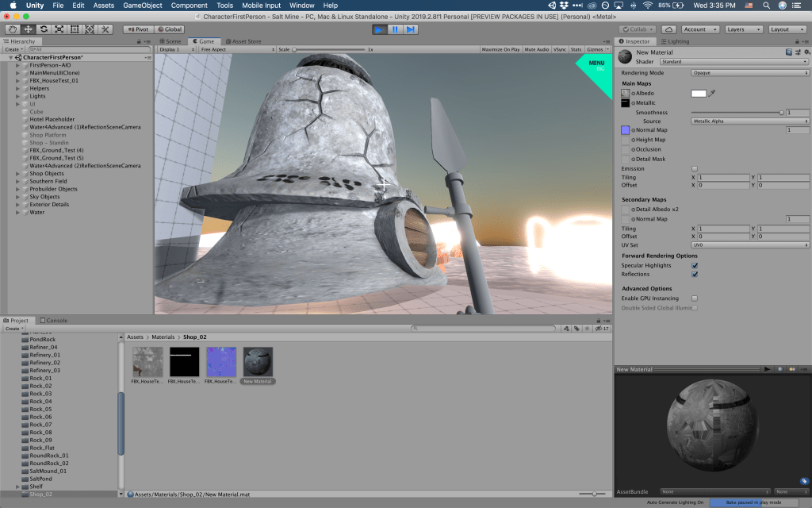812x508 pixels.
Task: Pick albedo color with eyedropper icon
Action: 711,94
